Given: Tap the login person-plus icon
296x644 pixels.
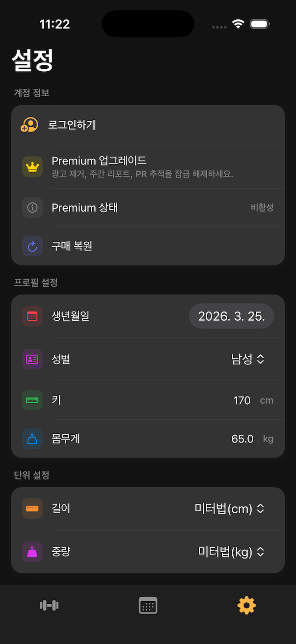Looking at the screenshot, I should (x=29, y=125).
